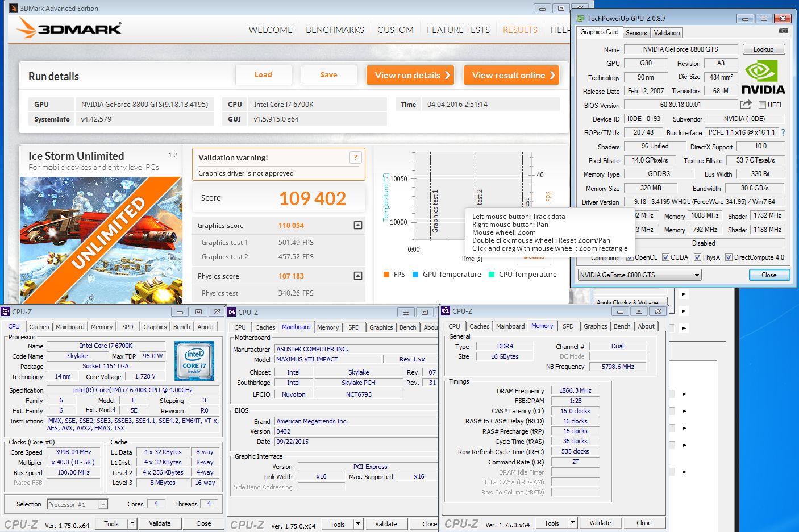Open About tab in the CPU-Z CPU window

coord(206,327)
